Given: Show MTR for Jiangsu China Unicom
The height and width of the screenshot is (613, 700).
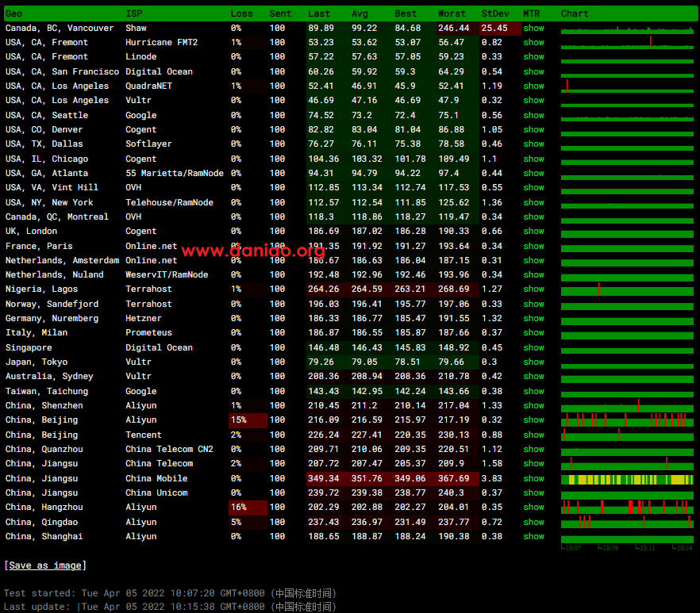Looking at the screenshot, I should (533, 492).
